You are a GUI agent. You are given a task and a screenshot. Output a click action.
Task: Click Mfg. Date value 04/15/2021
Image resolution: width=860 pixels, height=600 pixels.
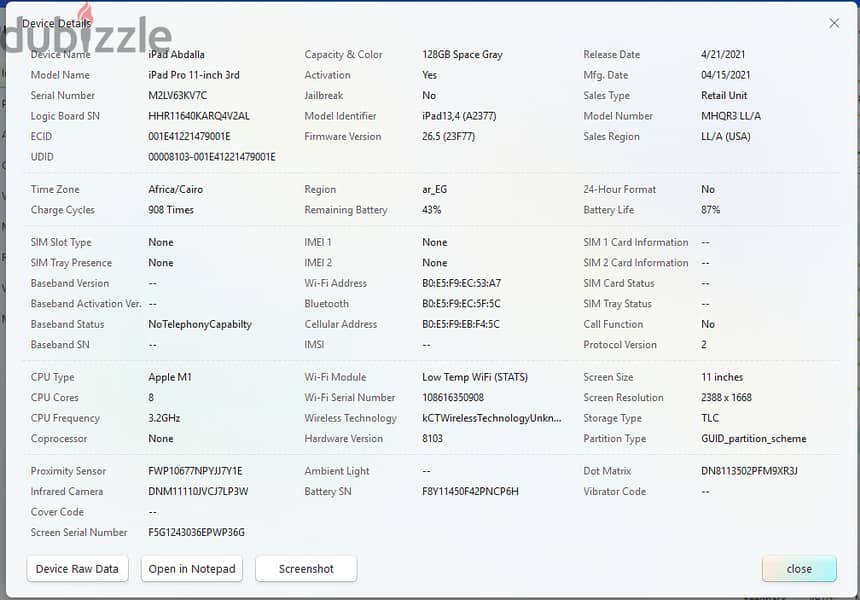(725, 75)
